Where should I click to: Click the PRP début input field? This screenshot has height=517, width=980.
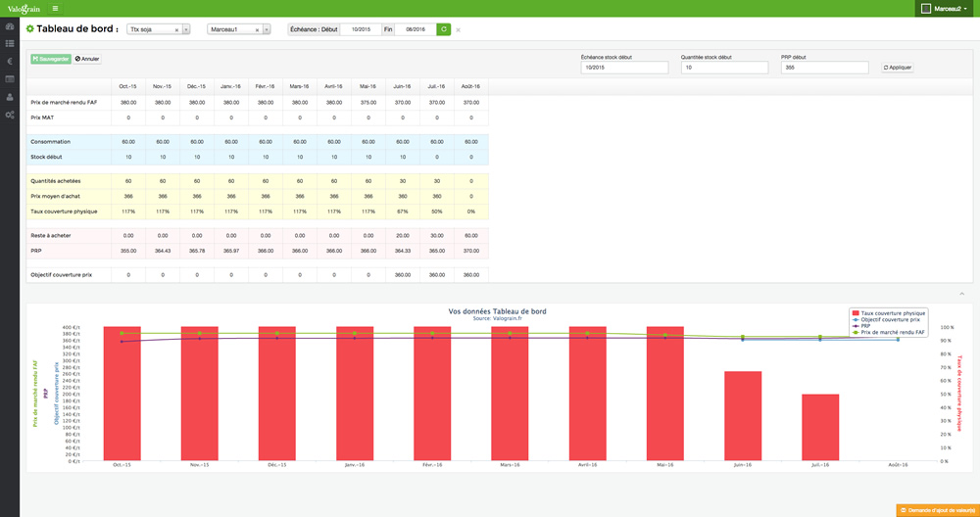(824, 68)
